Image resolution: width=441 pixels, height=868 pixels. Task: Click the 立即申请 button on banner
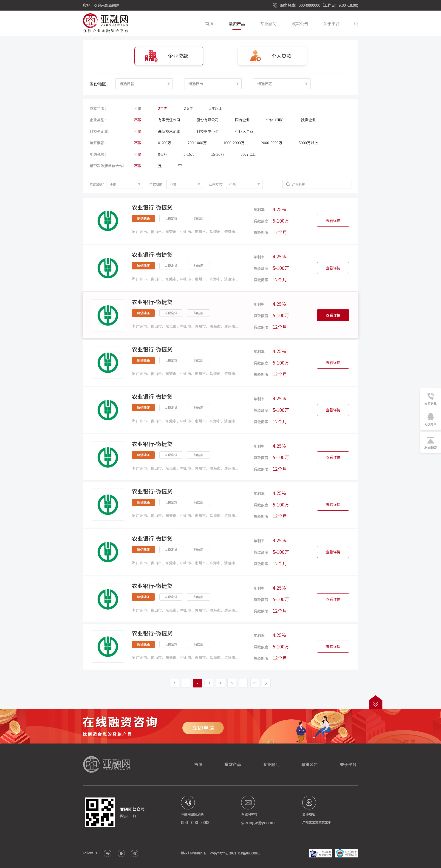[x=203, y=728]
